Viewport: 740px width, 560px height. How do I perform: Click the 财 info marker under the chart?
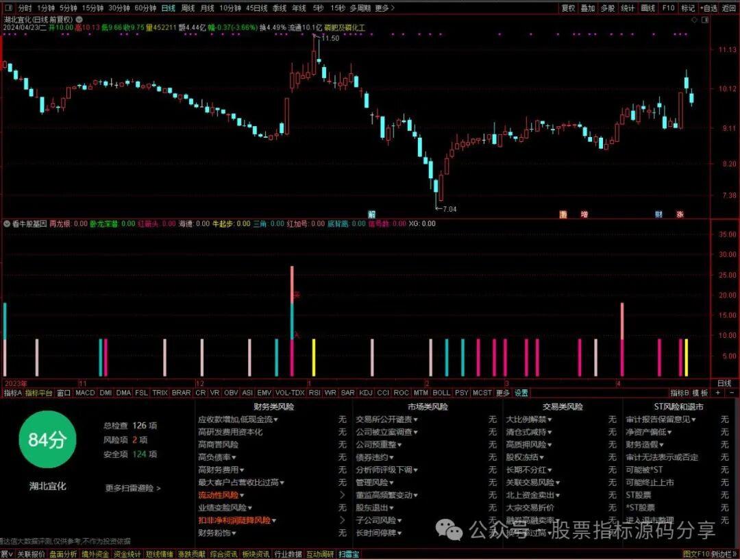tap(658, 215)
